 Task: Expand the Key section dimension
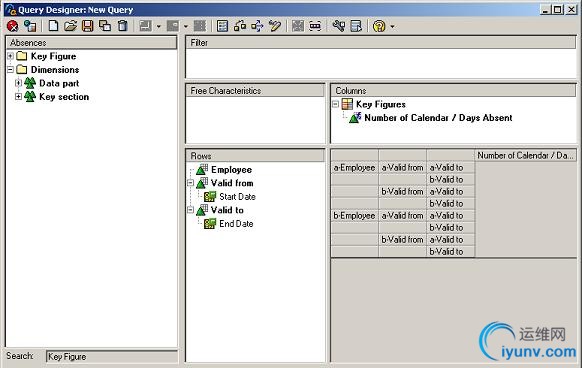pyautogui.click(x=18, y=97)
